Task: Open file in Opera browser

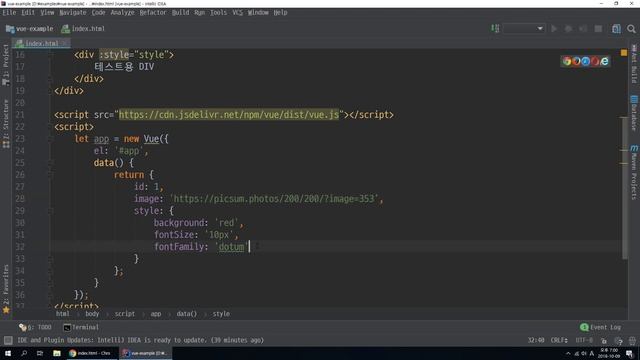Action: [595, 61]
